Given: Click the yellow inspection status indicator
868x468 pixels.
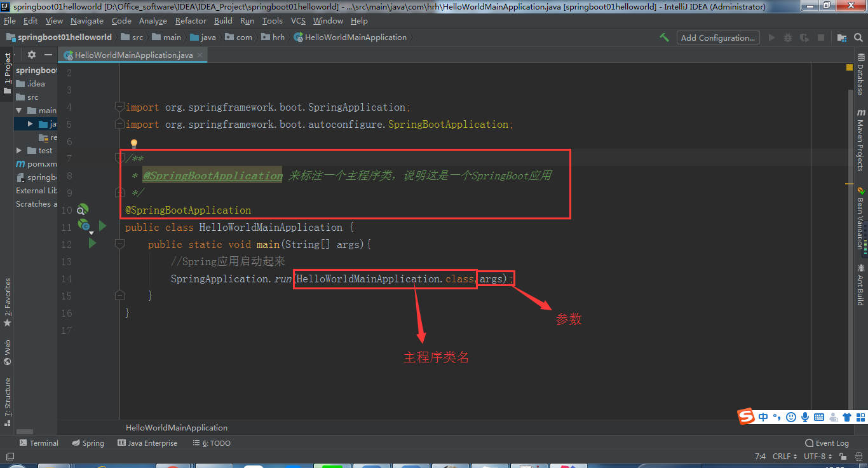Looking at the screenshot, I should pos(850,67).
